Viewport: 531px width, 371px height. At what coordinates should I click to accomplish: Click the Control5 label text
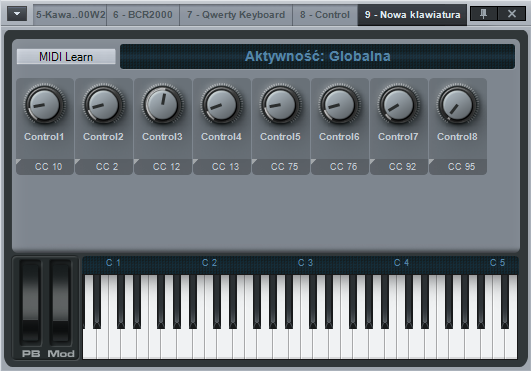point(280,137)
